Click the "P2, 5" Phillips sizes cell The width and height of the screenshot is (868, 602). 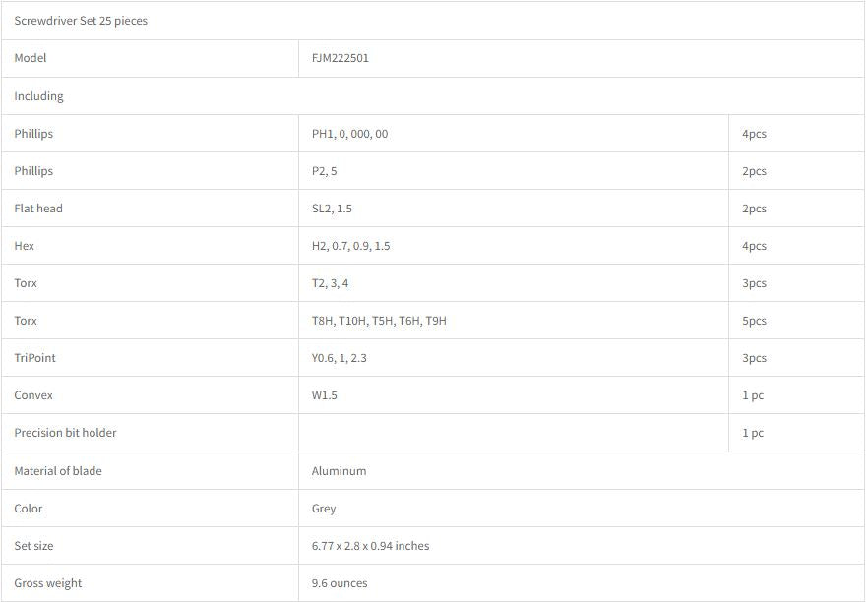tap(324, 171)
